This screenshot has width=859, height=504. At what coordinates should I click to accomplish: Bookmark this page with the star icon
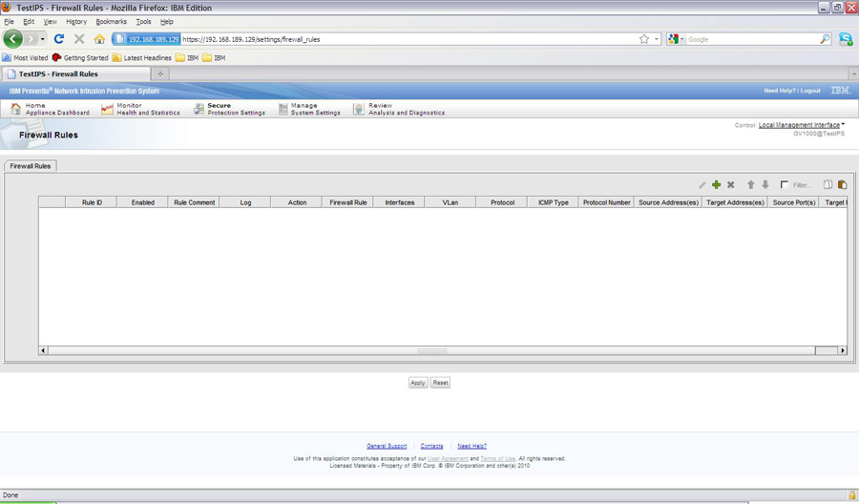[x=644, y=39]
